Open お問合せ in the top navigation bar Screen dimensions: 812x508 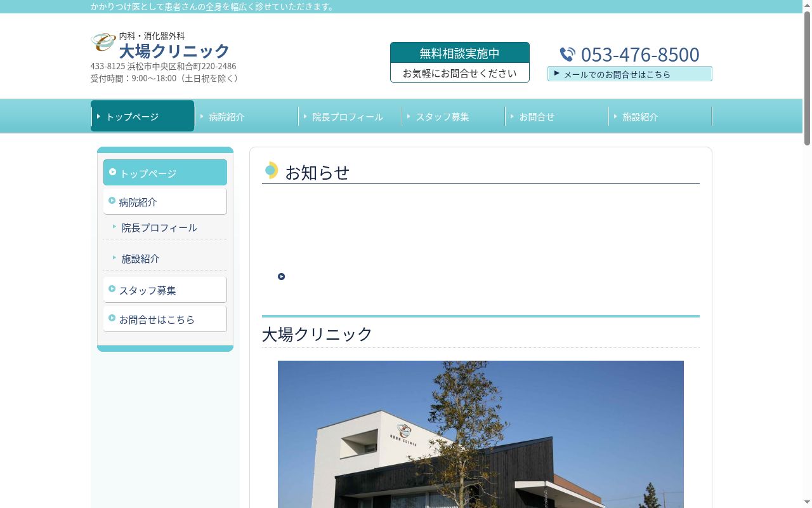coord(556,116)
